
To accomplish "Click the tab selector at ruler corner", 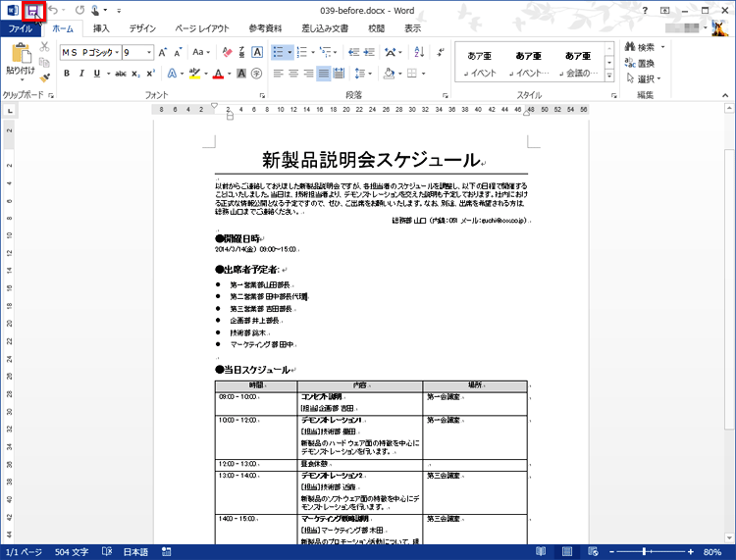I will pyautogui.click(x=10, y=111).
